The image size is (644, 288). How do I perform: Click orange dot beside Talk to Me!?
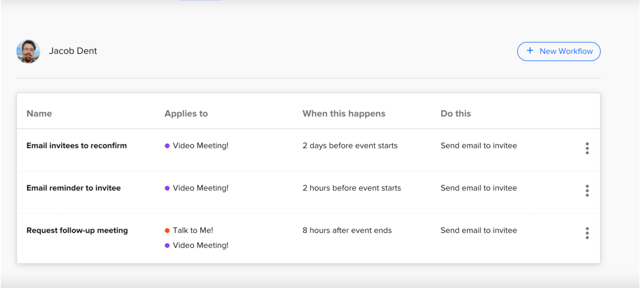(x=167, y=230)
